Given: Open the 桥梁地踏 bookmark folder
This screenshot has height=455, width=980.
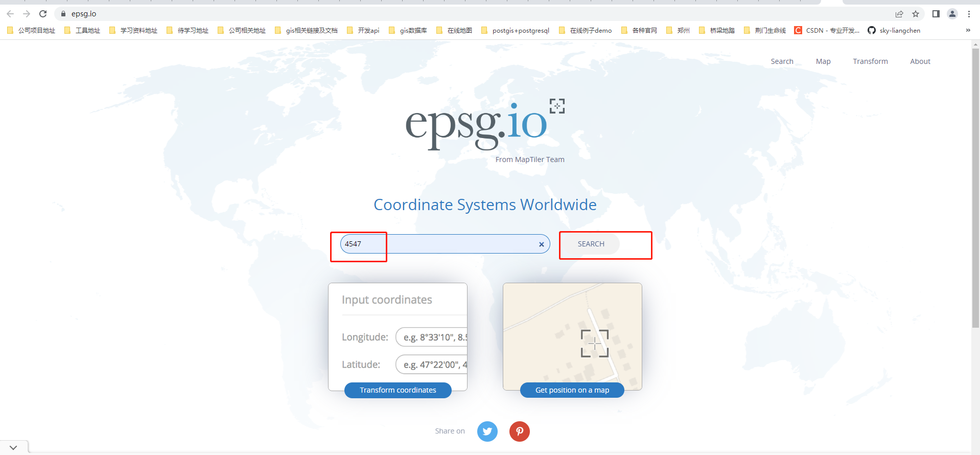Looking at the screenshot, I should 717,30.
